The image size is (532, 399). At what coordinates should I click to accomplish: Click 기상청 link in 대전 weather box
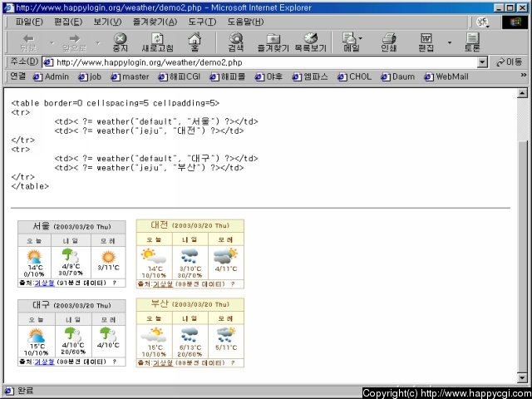pyautogui.click(x=163, y=284)
